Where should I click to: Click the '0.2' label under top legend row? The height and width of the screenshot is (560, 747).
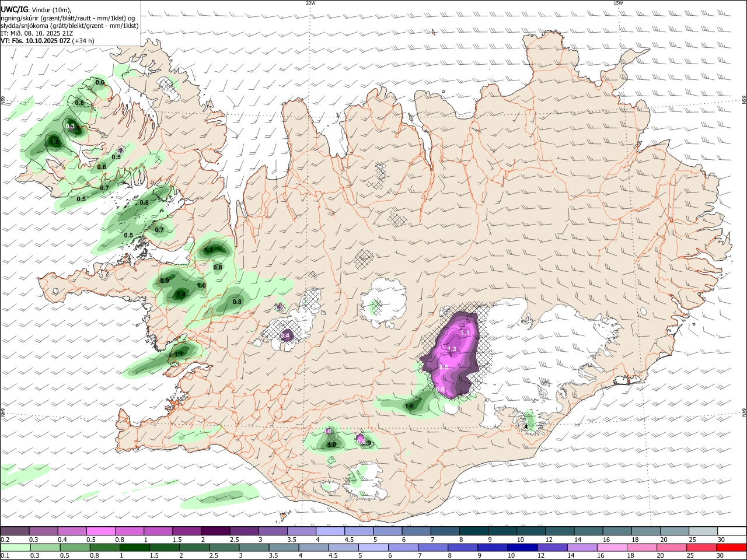pyautogui.click(x=5, y=540)
